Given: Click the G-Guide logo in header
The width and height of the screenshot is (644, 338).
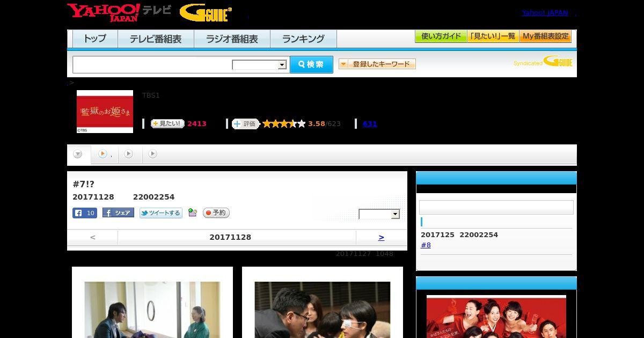Looking at the screenshot, I should 206,13.
